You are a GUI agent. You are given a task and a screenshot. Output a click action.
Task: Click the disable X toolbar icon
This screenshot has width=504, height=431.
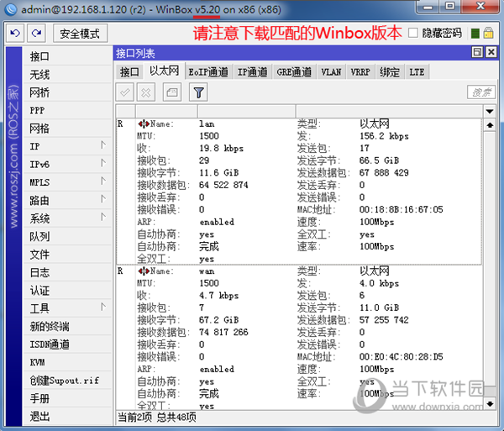(146, 92)
